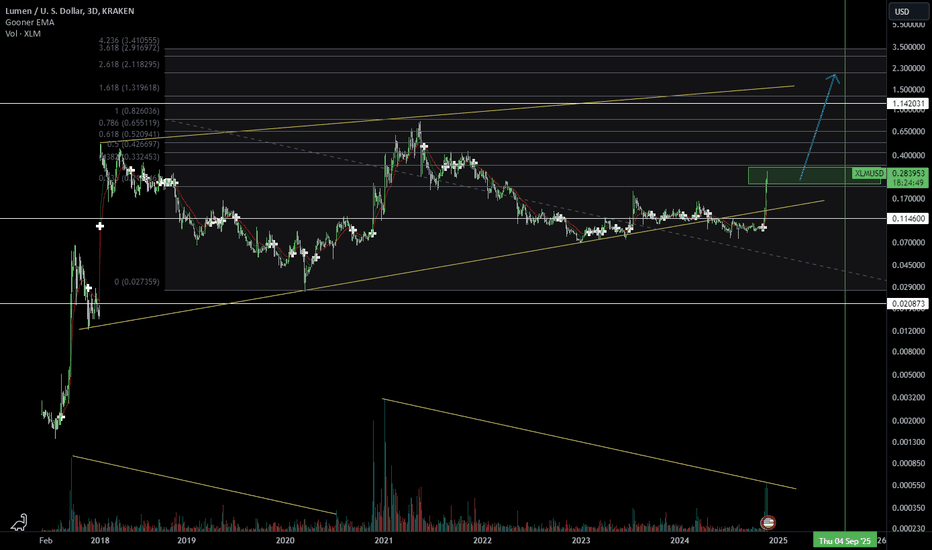Click the 0.002000 price scale value
The width and height of the screenshot is (932, 550).
pos(908,420)
